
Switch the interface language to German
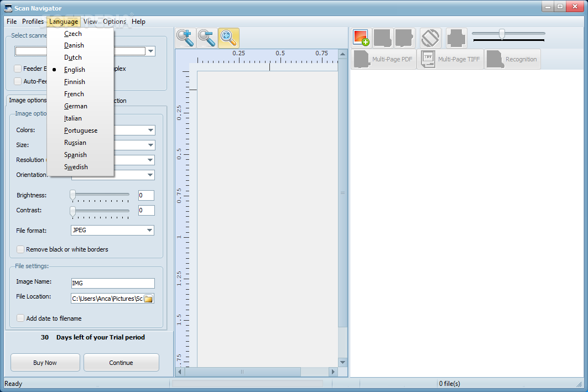(80, 106)
